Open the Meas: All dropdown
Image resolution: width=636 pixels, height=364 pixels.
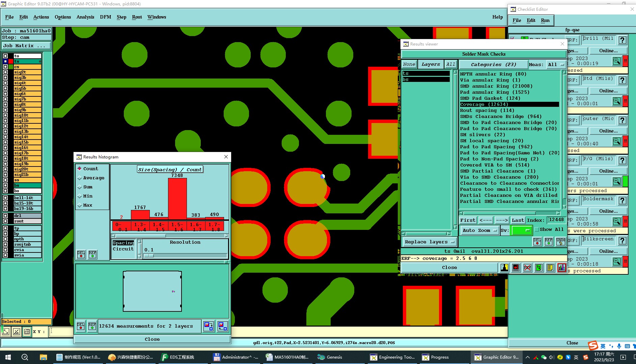(556, 64)
